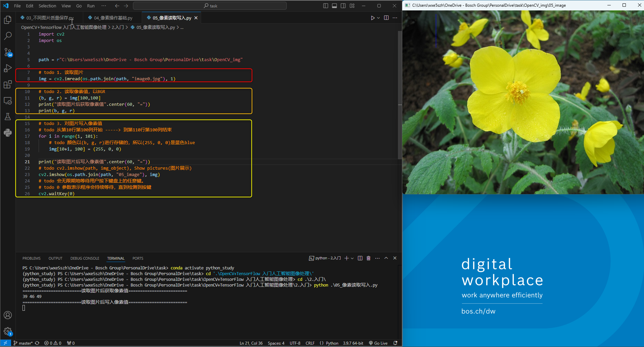Switch to the OUTPUT panel tab
This screenshot has height=347, width=644.
55,258
